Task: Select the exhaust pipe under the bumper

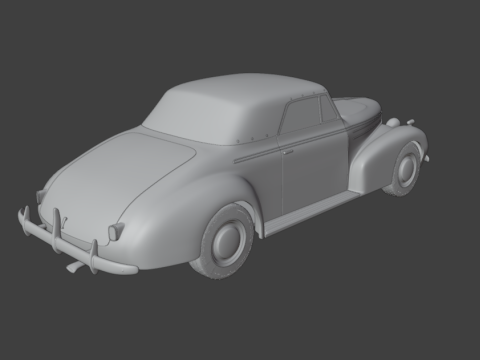Action: point(76,266)
